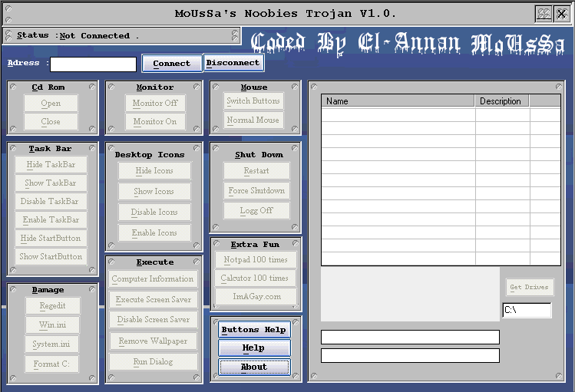Click the first row of the Name list

pos(398,115)
